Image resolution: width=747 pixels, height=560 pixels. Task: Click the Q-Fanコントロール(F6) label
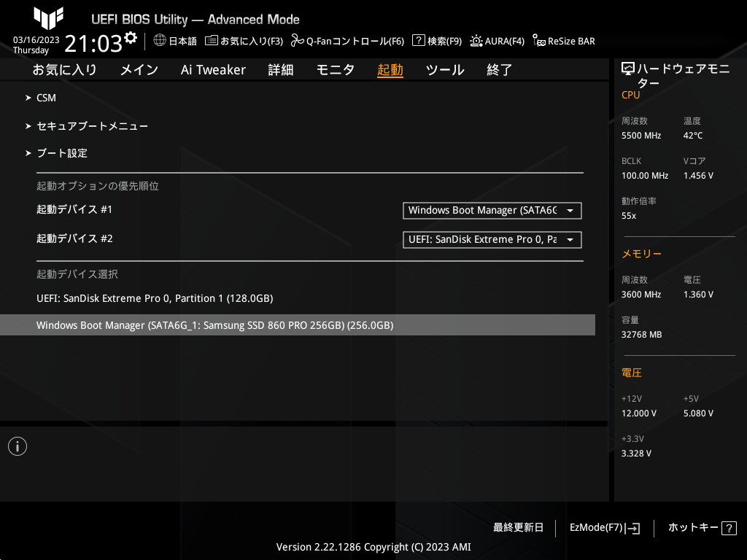(x=355, y=41)
